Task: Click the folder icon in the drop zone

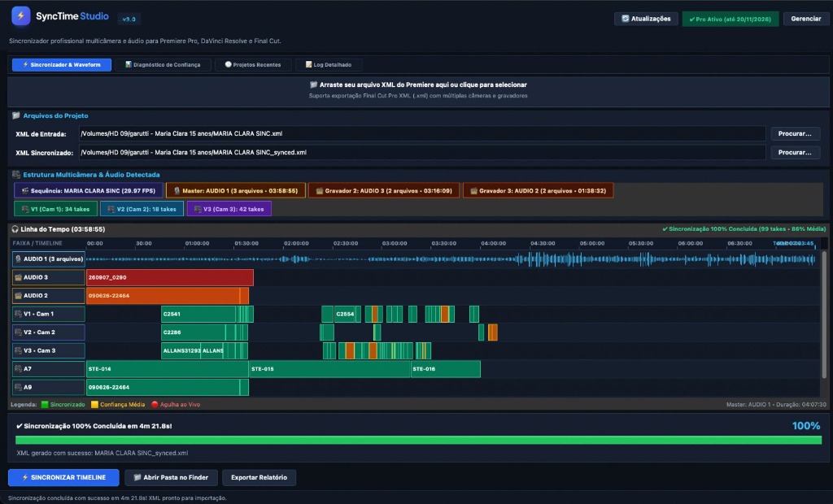Action: (313, 85)
